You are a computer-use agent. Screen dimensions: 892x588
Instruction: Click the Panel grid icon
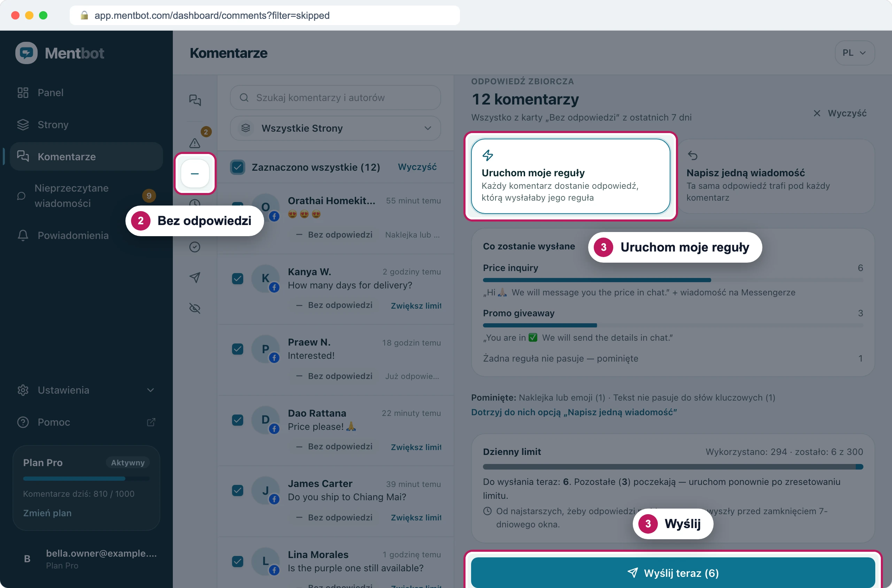point(23,93)
